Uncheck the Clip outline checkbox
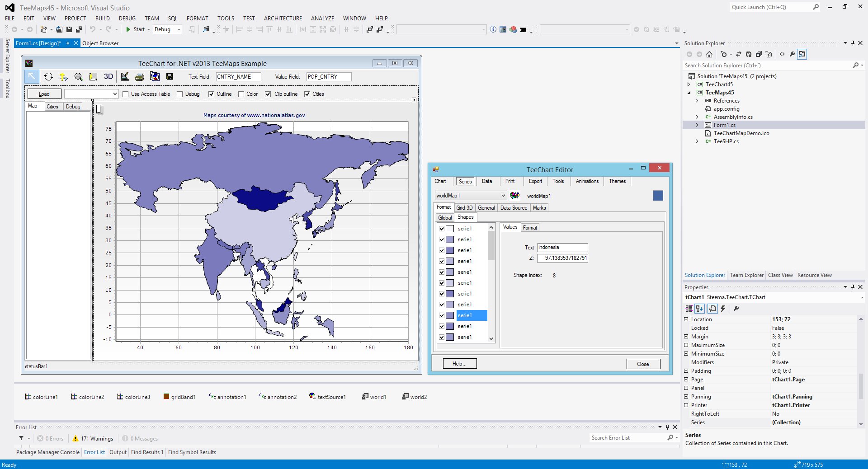 pyautogui.click(x=268, y=94)
